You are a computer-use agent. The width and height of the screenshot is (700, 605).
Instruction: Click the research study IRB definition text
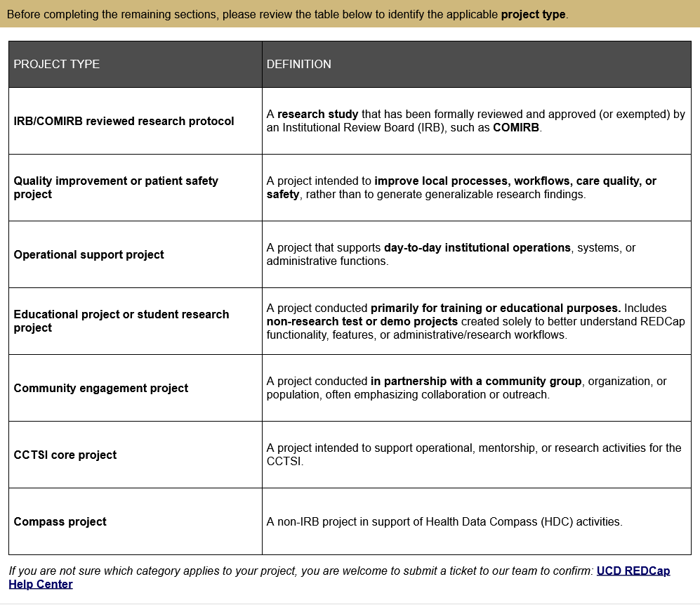tap(475, 121)
